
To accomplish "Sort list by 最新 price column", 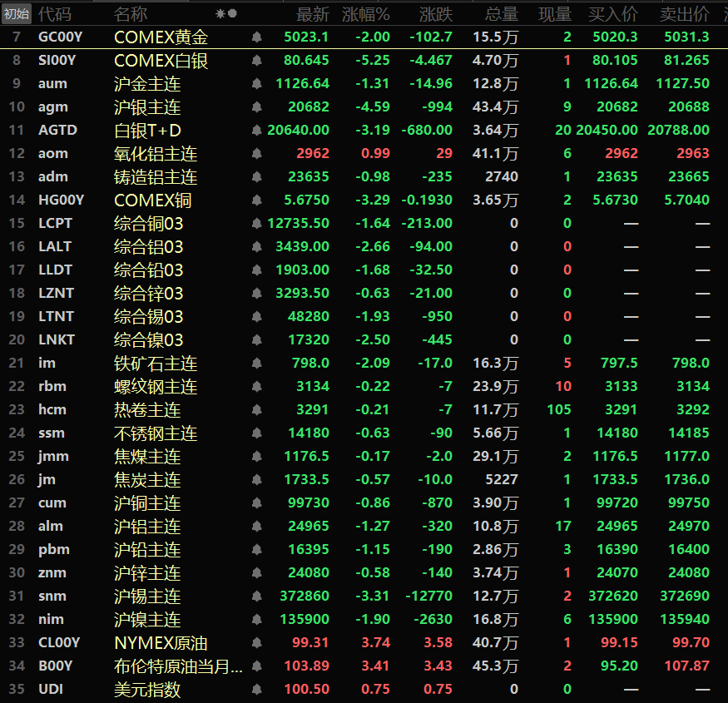I will click(313, 14).
